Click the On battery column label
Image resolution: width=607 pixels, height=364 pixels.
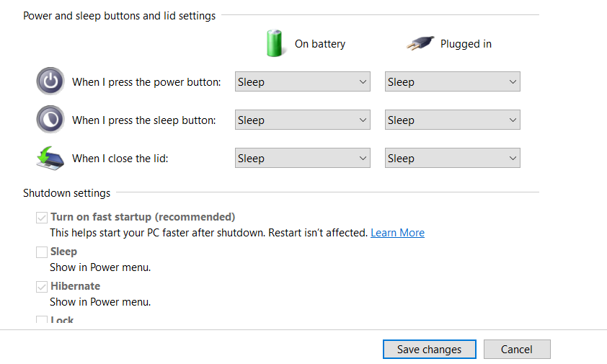320,44
